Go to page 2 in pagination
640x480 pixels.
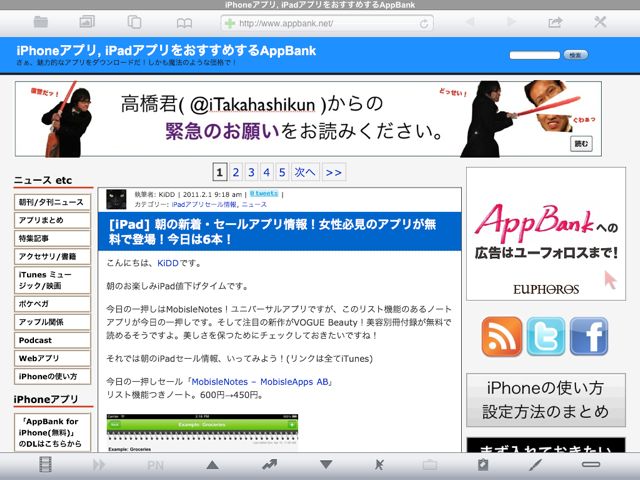[x=236, y=172]
